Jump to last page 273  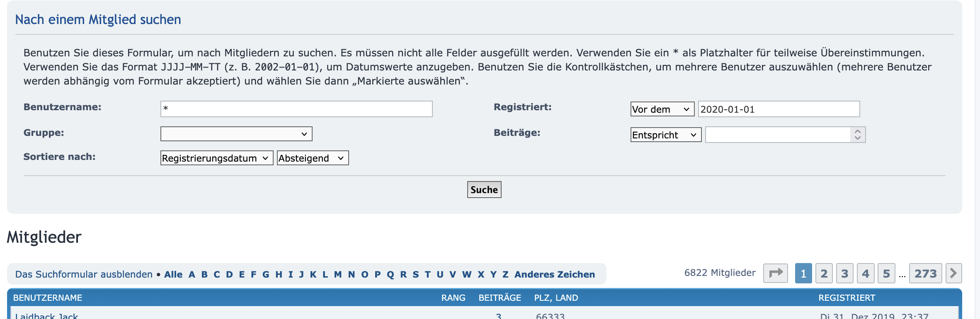[x=925, y=273]
